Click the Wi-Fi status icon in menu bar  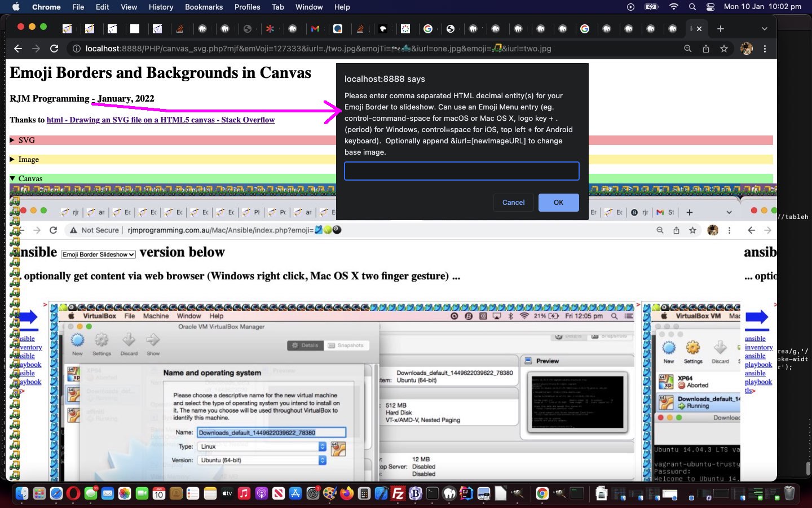click(x=673, y=7)
